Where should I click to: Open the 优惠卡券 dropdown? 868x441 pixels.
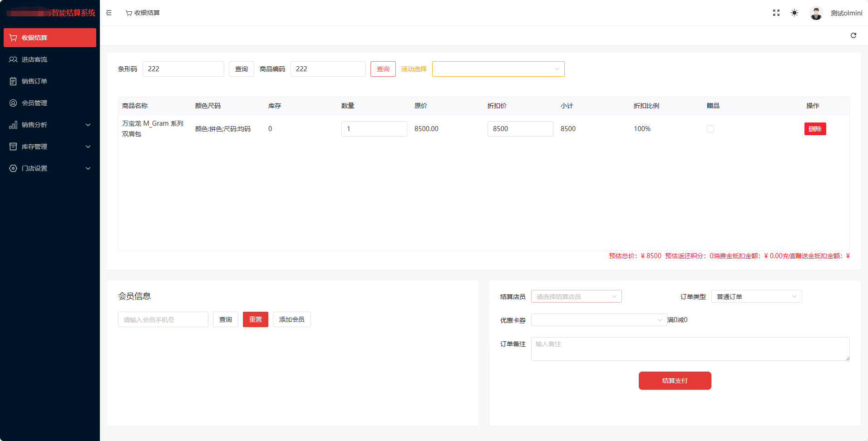tap(598, 320)
